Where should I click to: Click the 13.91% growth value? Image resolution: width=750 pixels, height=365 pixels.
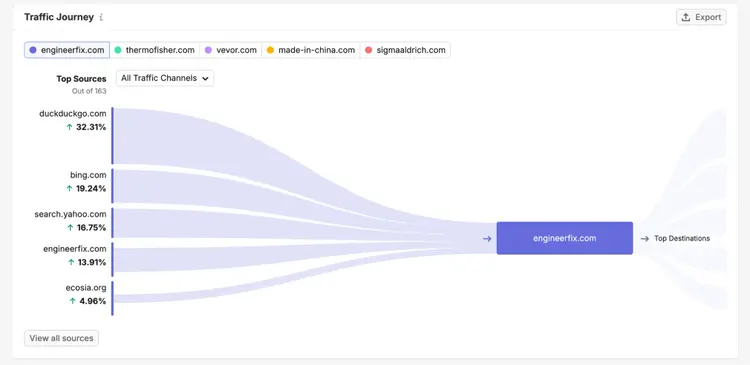pyautogui.click(x=91, y=262)
